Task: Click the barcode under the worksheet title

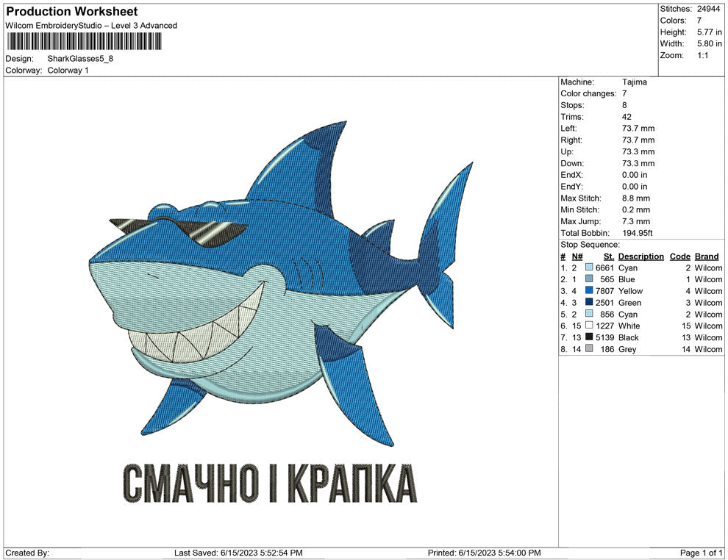Action: [x=84, y=42]
